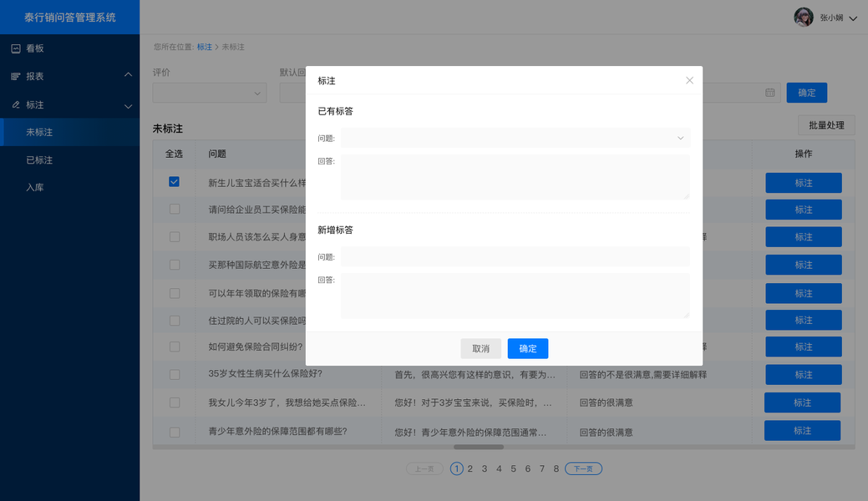Screen dimensions: 868x501
Task: Check the 可以年年领取的保险 row checkbox
Action: point(175,293)
